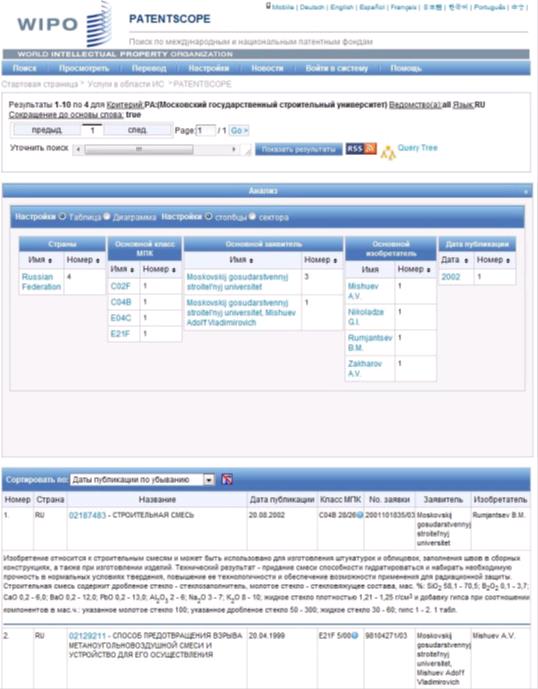
Task: Click the Ведомство(а) link
Action: click(415, 105)
